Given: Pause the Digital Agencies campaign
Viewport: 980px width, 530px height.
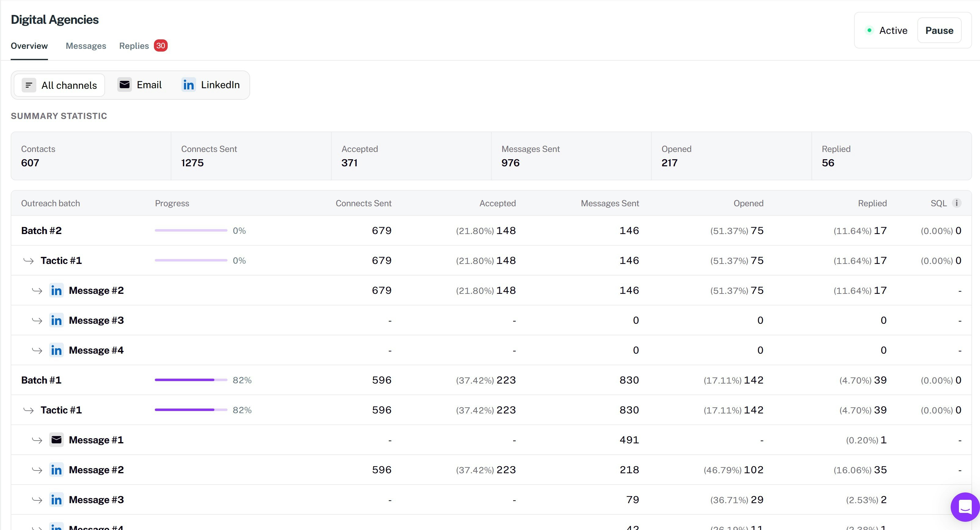Looking at the screenshot, I should [x=939, y=31].
